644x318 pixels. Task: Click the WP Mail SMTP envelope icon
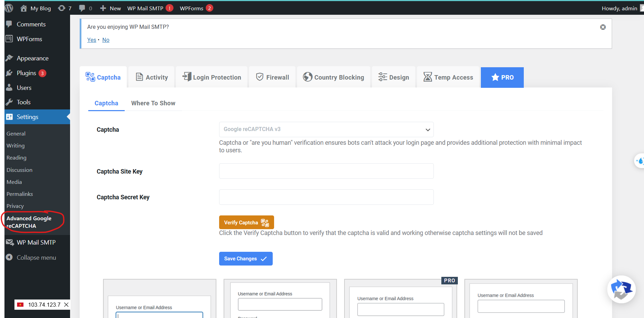10,242
